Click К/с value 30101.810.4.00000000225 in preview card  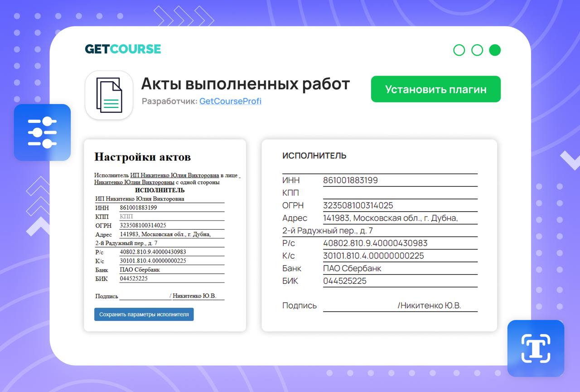(373, 256)
